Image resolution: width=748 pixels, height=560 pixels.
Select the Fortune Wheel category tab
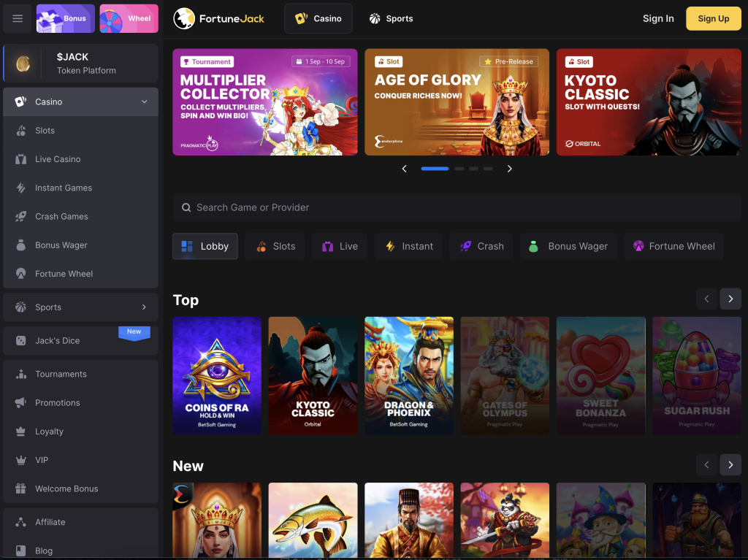[x=674, y=246]
